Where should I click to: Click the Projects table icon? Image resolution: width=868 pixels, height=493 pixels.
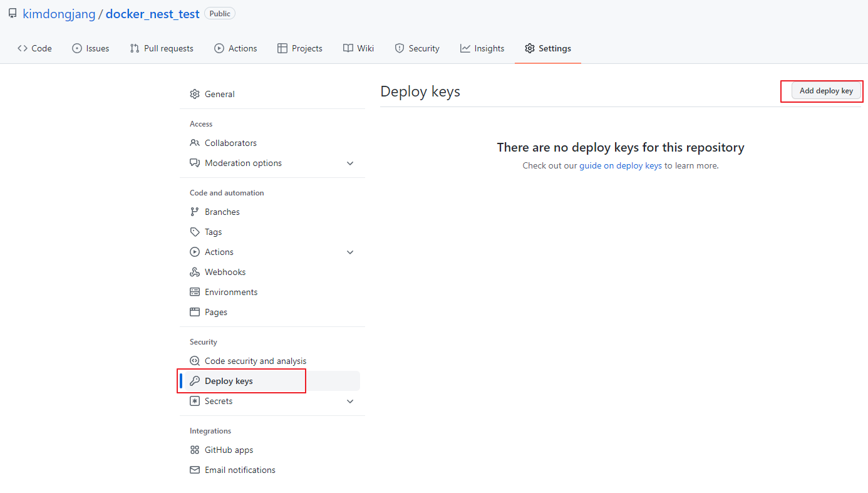click(282, 48)
